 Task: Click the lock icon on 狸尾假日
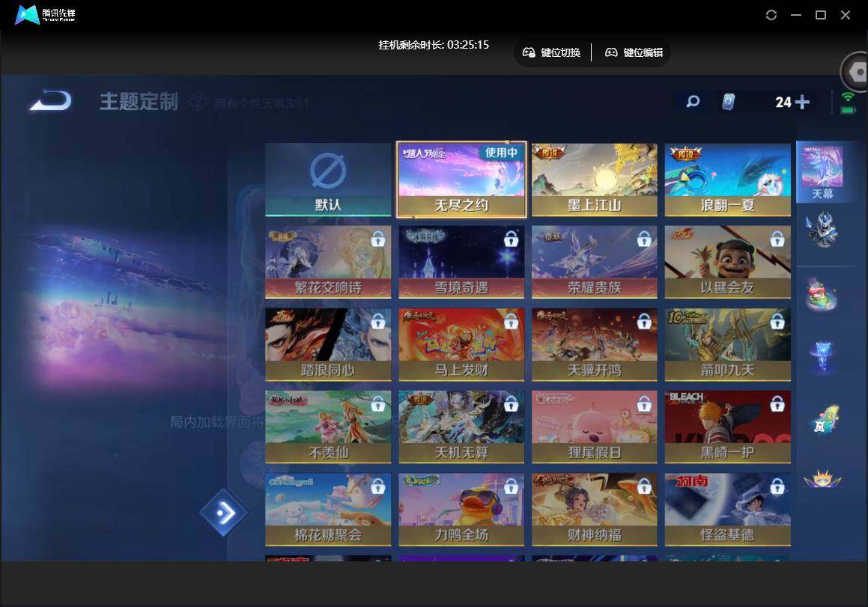[644, 404]
